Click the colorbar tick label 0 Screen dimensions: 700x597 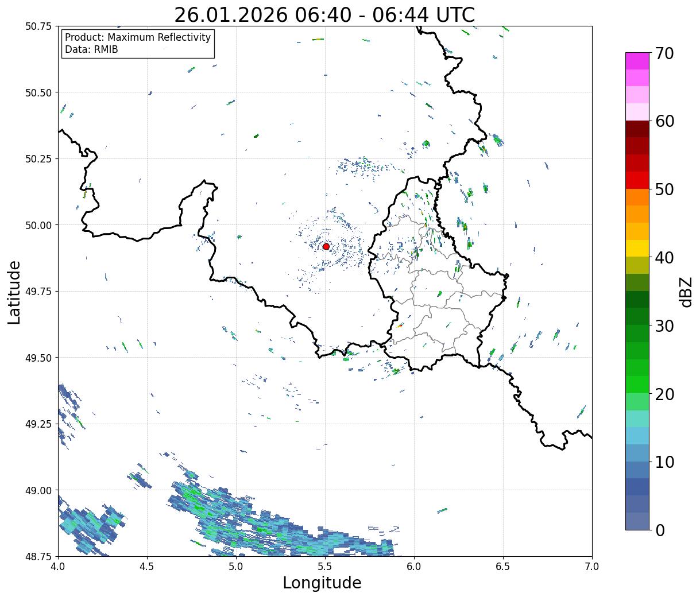(660, 530)
